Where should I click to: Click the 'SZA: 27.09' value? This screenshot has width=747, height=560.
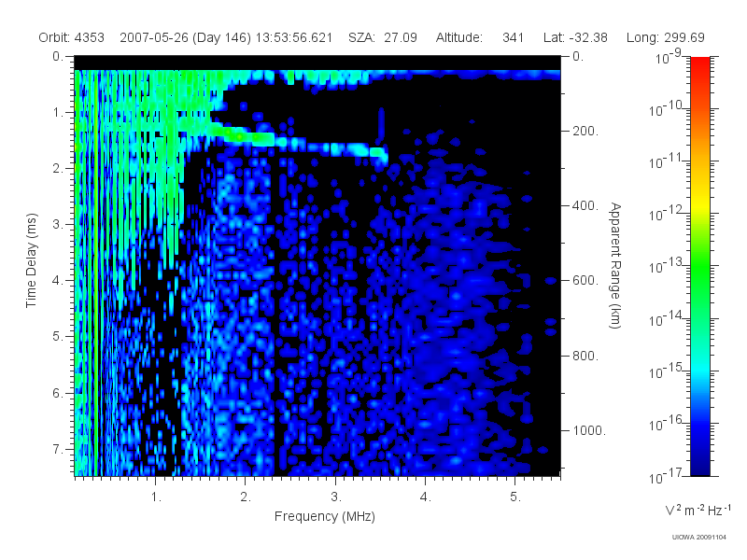(x=383, y=37)
